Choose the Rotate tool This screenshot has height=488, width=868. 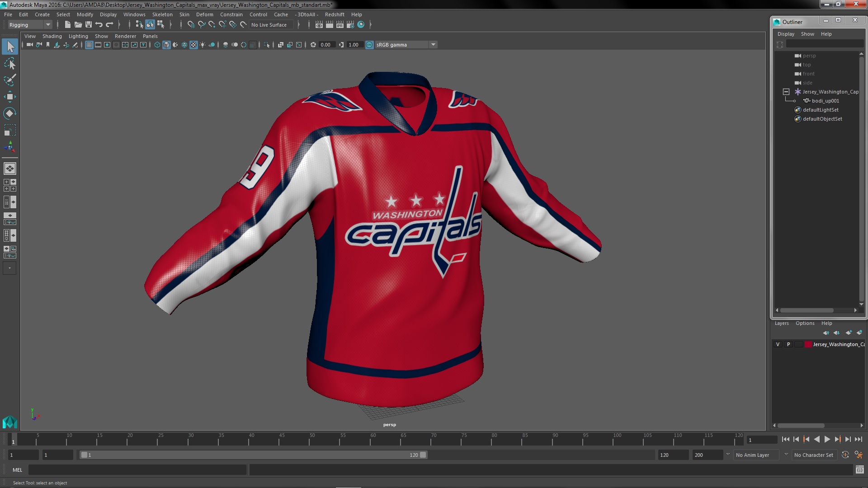click(10, 113)
